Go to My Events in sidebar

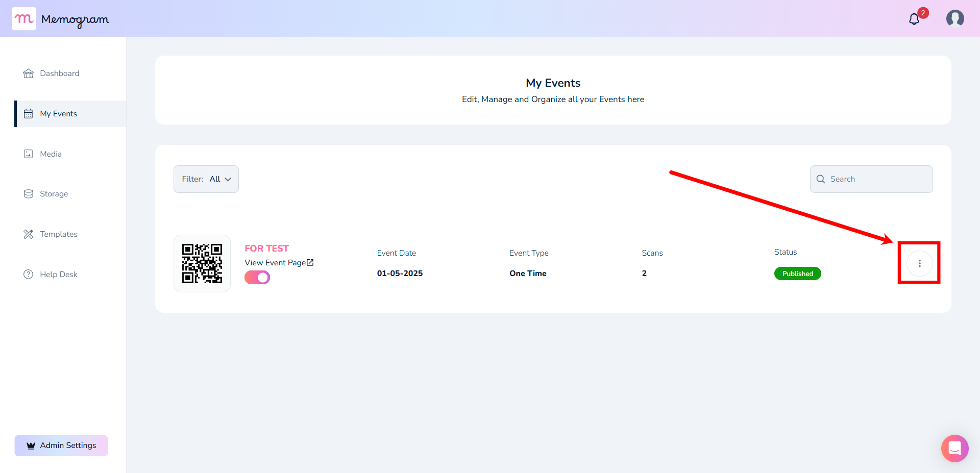click(x=70, y=114)
